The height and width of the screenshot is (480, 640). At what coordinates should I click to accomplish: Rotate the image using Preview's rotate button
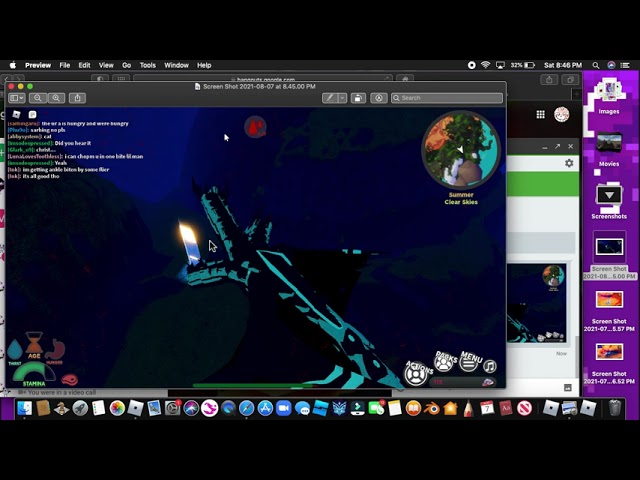(x=358, y=98)
